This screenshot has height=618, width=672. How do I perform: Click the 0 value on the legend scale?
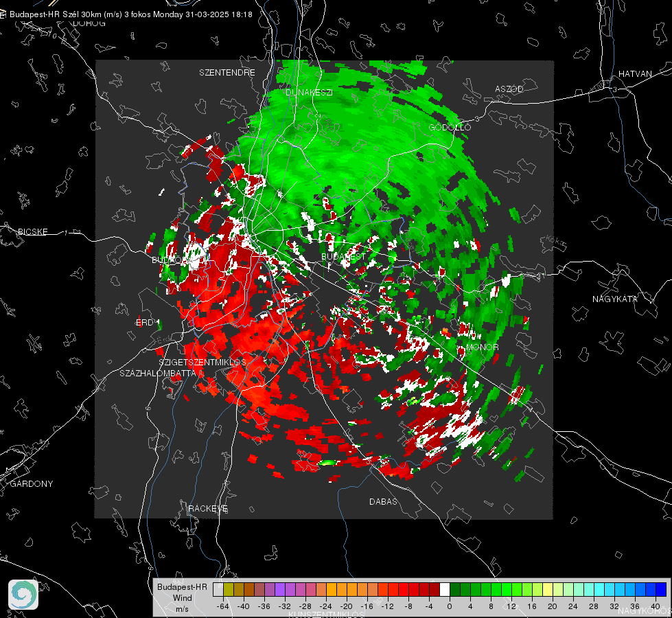pyautogui.click(x=450, y=606)
